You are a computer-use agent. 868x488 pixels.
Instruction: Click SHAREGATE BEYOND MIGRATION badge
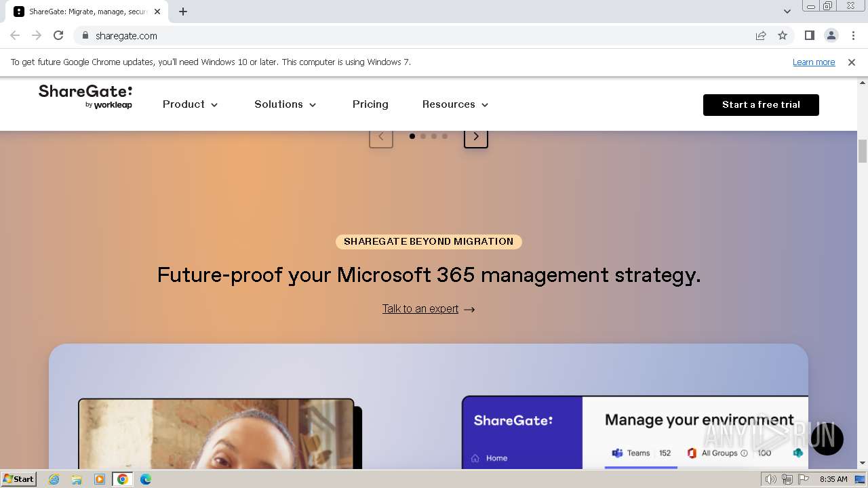pos(429,241)
